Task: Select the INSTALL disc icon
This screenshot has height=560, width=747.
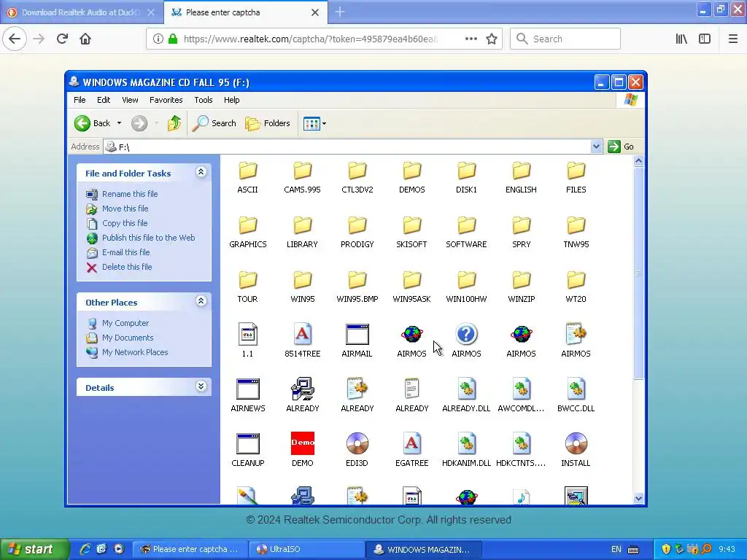Action: click(576, 444)
